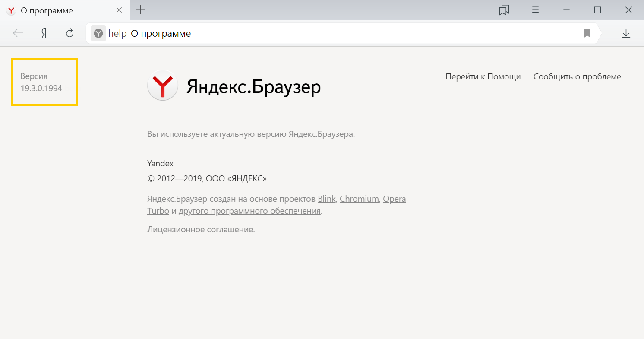
Task: Open the Chromium project link
Action: point(359,199)
